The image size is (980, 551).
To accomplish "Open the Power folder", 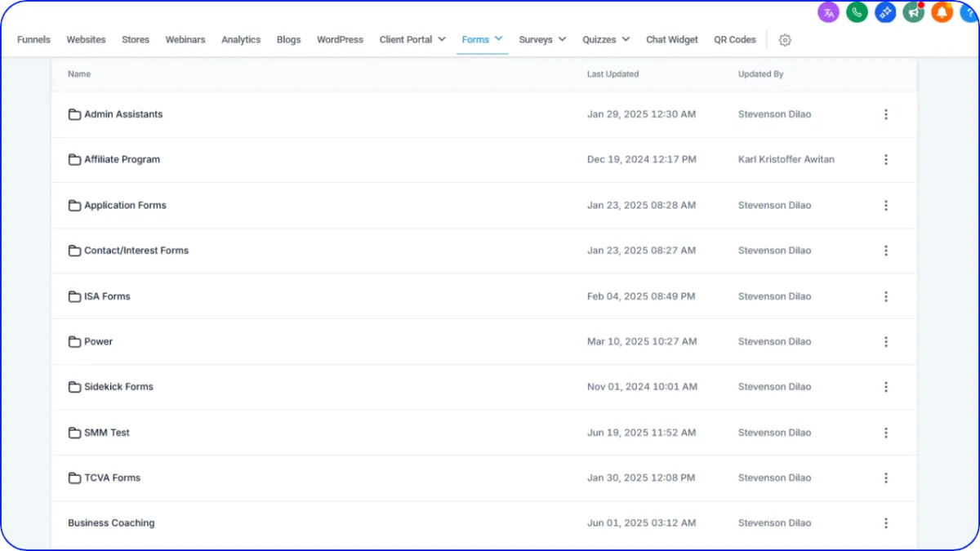I will pyautogui.click(x=98, y=342).
